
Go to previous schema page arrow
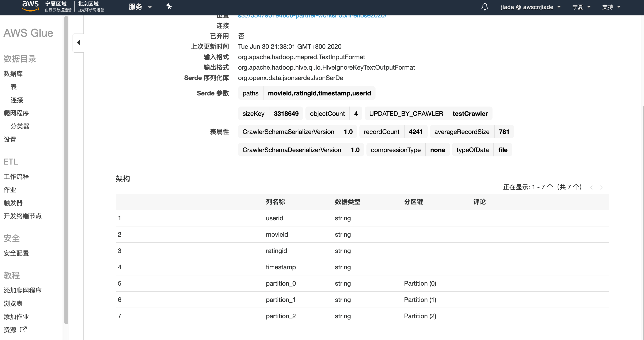(x=591, y=187)
